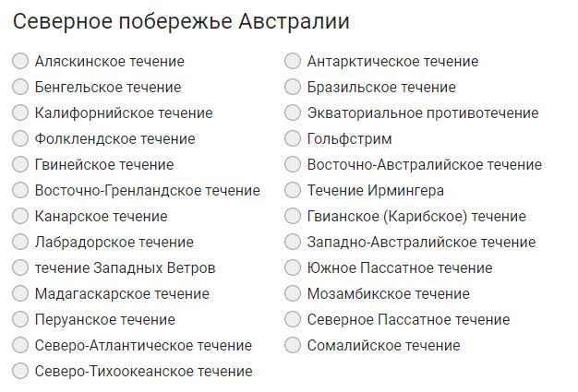The height and width of the screenshot is (392, 578).
Task: Pick the Гольфстрим option
Action: pyautogui.click(x=293, y=138)
